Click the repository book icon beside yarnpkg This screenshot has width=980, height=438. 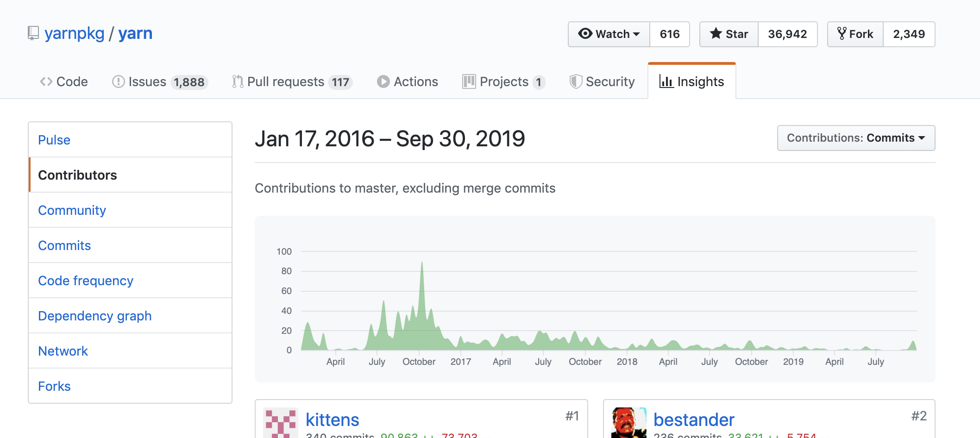point(33,33)
